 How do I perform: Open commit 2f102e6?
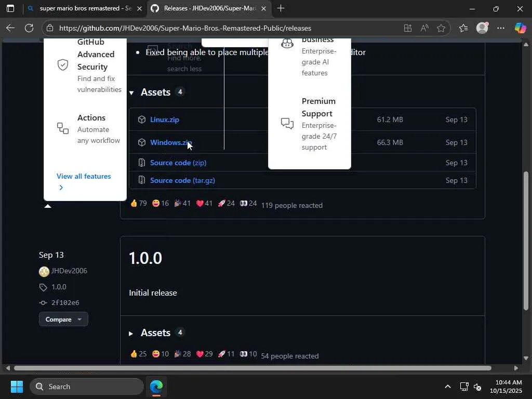[65, 303]
